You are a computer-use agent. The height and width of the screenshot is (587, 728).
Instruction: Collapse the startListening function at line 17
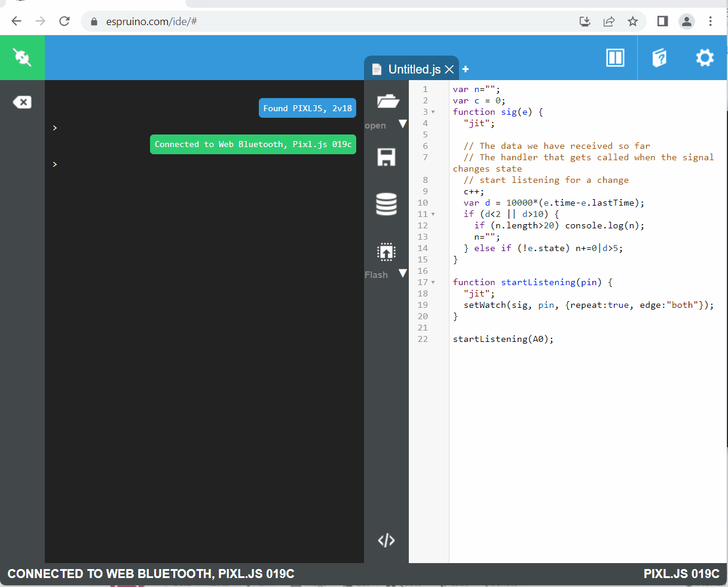click(x=433, y=282)
